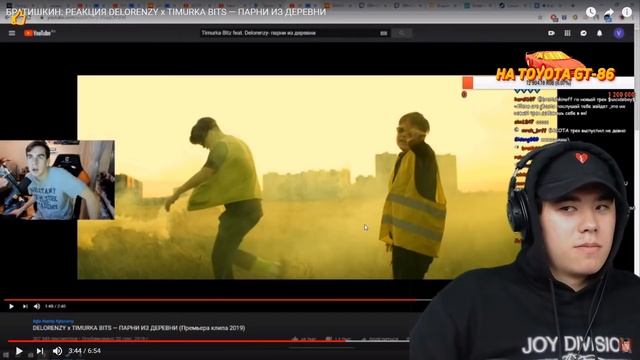
Task: Open Watch Later clock icon
Action: coord(591,12)
